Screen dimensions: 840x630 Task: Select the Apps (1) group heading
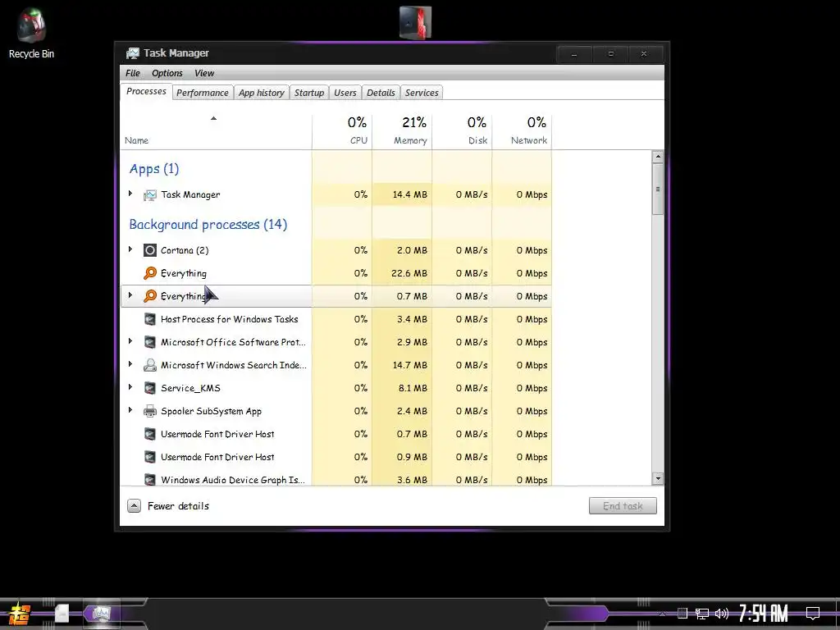[154, 169]
